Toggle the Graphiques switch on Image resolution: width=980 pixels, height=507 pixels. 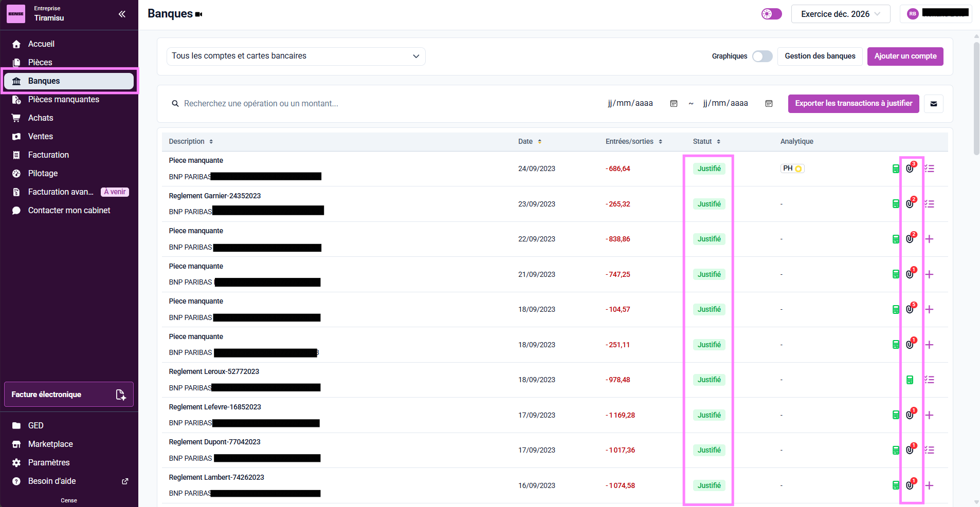(762, 56)
